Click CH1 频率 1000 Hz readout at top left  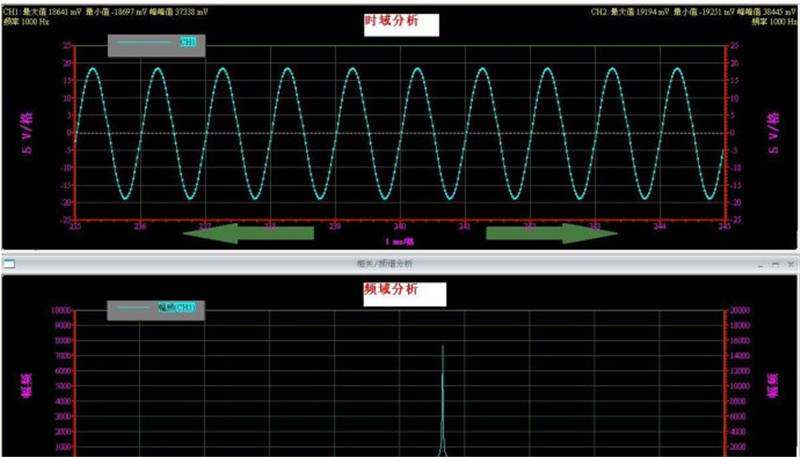click(26, 22)
